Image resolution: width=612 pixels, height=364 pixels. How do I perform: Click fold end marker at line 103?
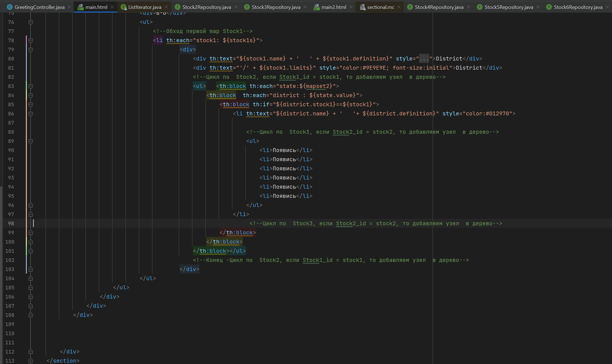(x=31, y=269)
